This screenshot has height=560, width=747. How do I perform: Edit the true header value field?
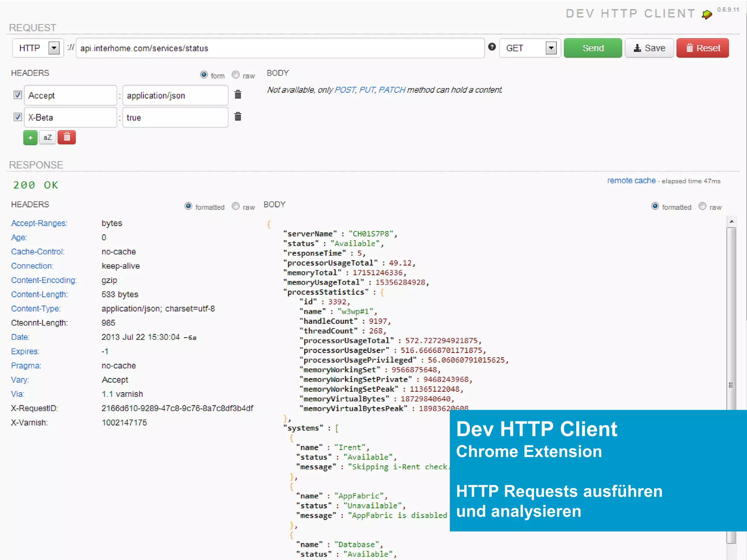(175, 117)
